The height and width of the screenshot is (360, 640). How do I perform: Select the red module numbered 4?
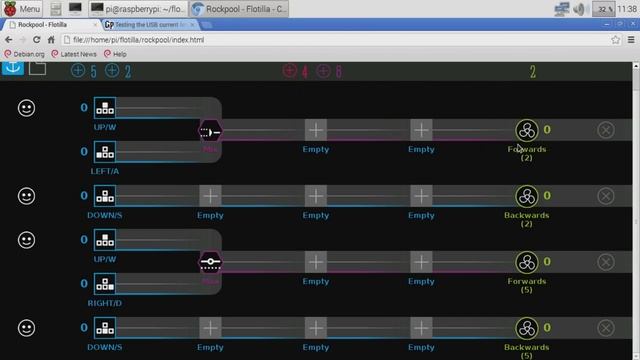pyautogui.click(x=296, y=71)
